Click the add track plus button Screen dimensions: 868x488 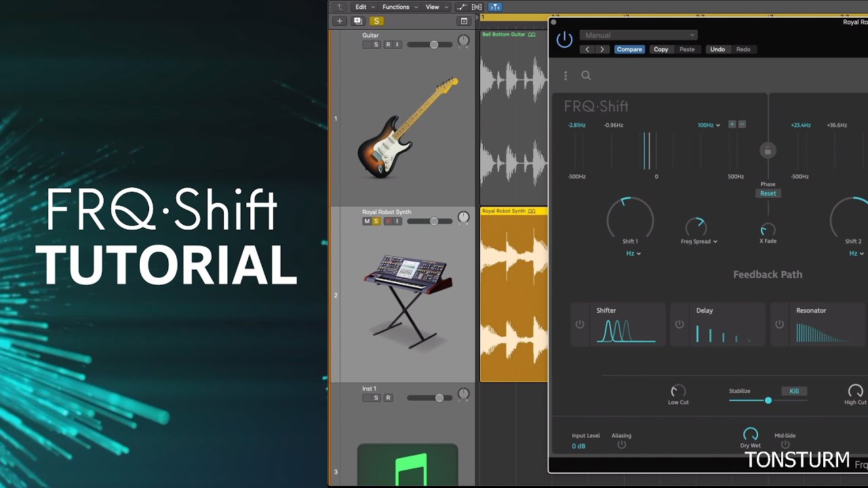click(x=340, y=21)
